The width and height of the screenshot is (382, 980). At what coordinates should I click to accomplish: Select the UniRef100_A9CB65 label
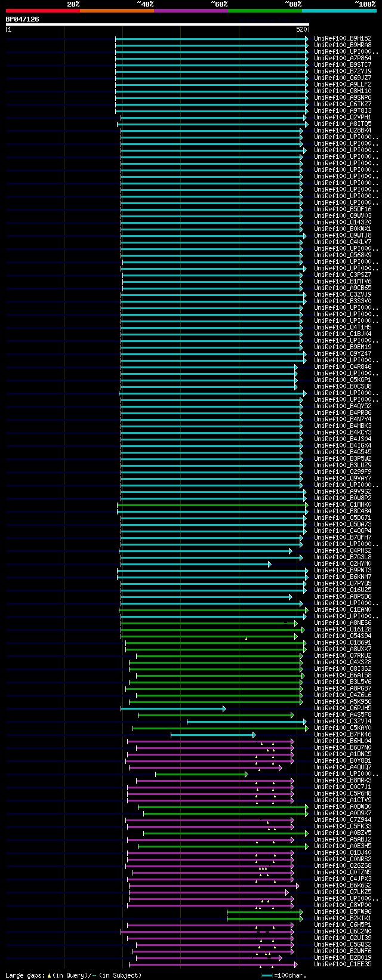[343, 288]
